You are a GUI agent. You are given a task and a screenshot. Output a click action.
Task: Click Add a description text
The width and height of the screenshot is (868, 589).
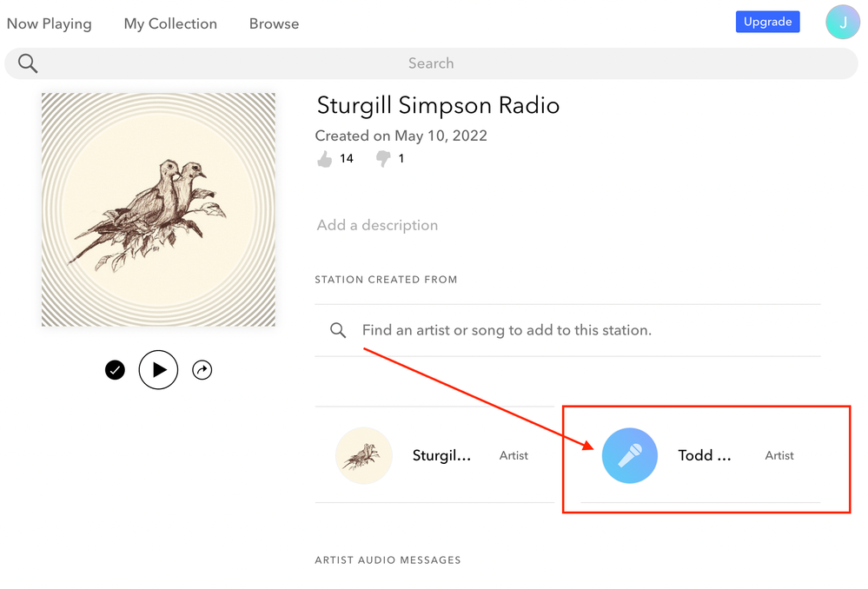(x=377, y=225)
